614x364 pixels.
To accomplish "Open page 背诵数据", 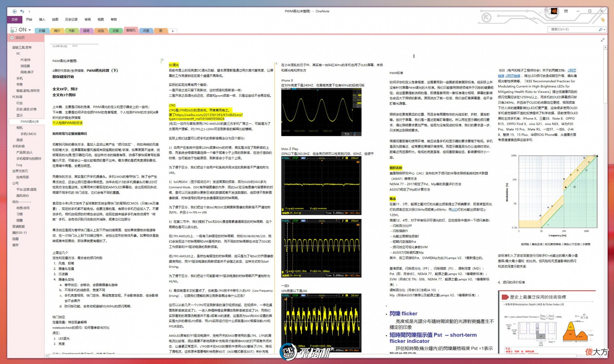I will click(x=19, y=227).
